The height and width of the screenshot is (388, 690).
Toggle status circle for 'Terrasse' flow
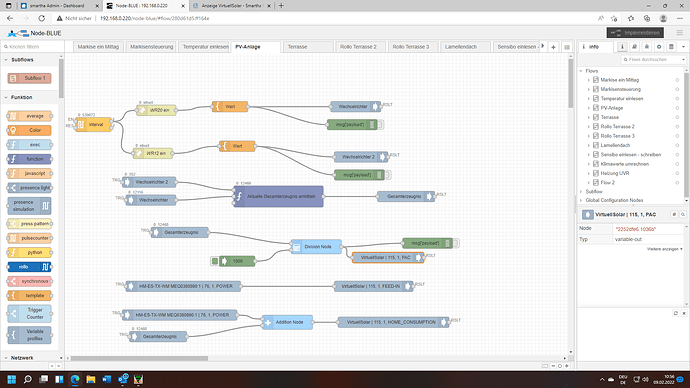pyautogui.click(x=677, y=117)
